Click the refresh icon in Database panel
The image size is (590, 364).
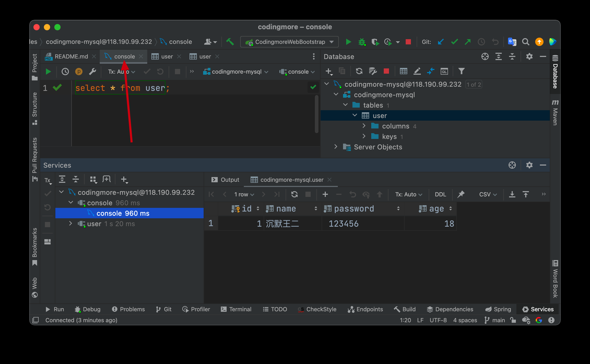[359, 71]
